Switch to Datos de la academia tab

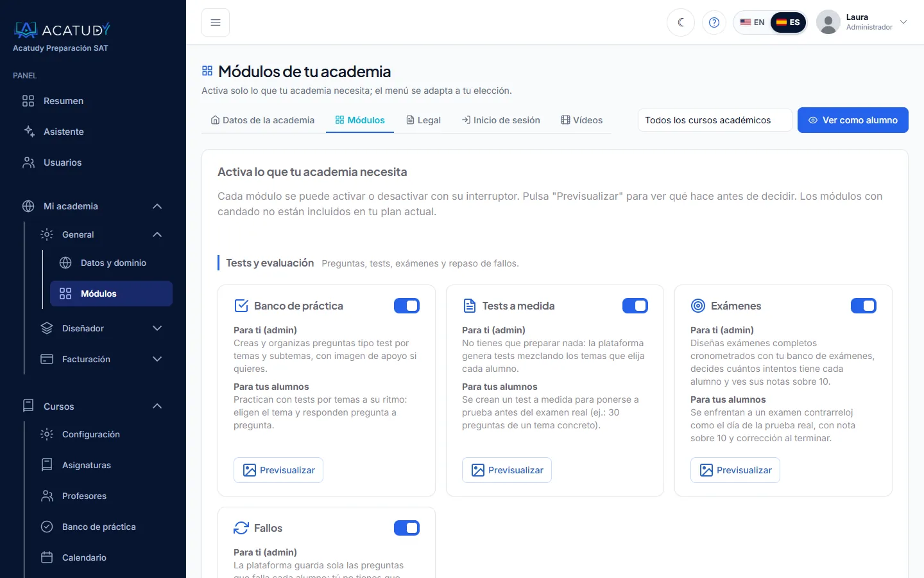click(x=262, y=120)
